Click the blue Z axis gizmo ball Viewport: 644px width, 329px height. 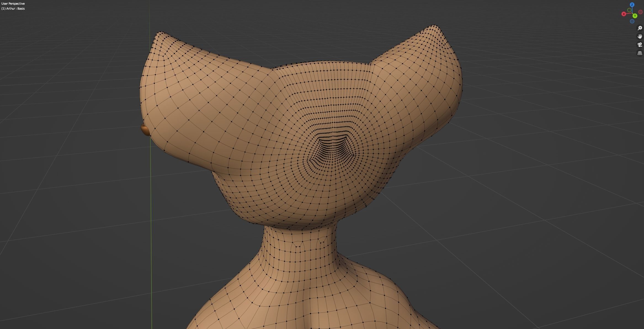(632, 5)
